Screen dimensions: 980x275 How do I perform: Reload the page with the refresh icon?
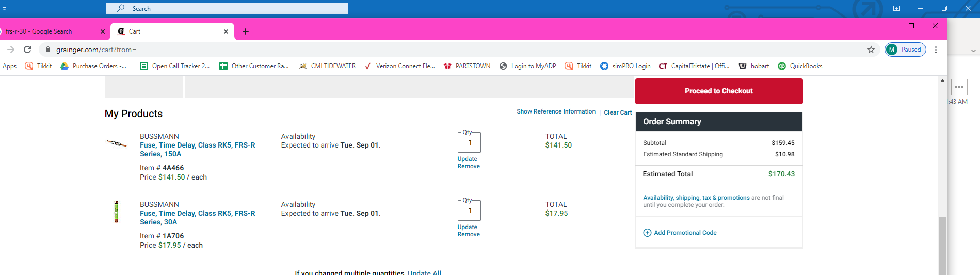(x=28, y=50)
